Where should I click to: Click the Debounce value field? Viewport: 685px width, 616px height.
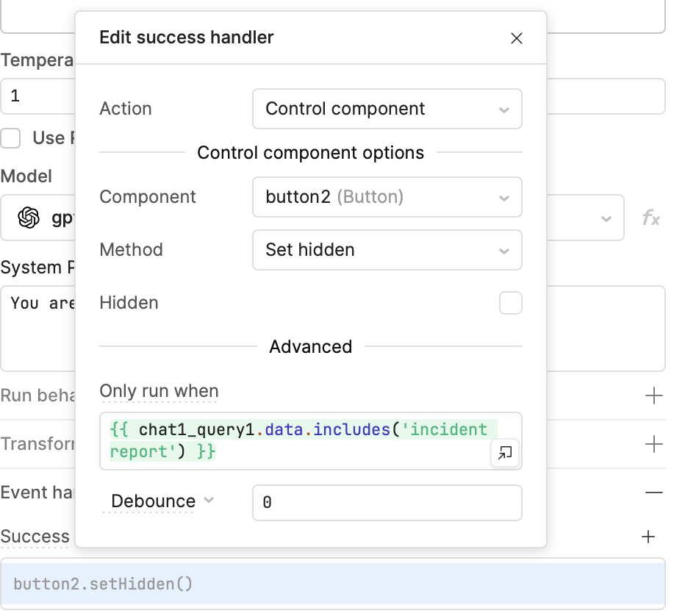point(387,503)
